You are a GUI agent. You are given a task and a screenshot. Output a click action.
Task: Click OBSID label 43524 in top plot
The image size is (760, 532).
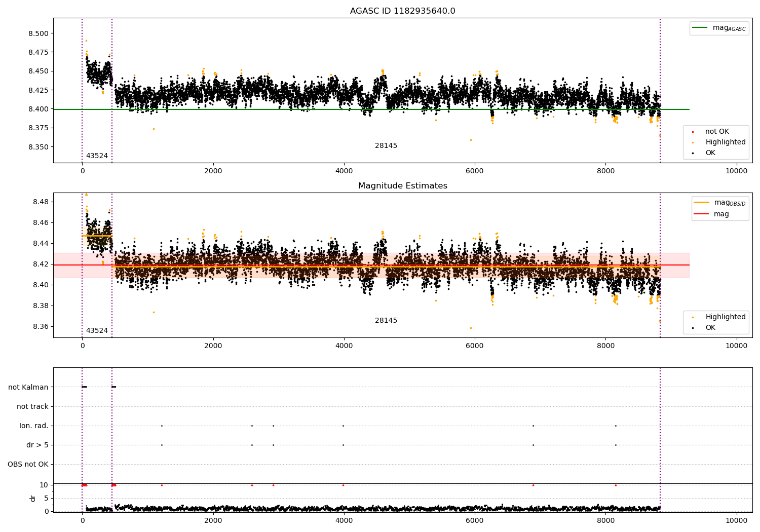pyautogui.click(x=97, y=156)
